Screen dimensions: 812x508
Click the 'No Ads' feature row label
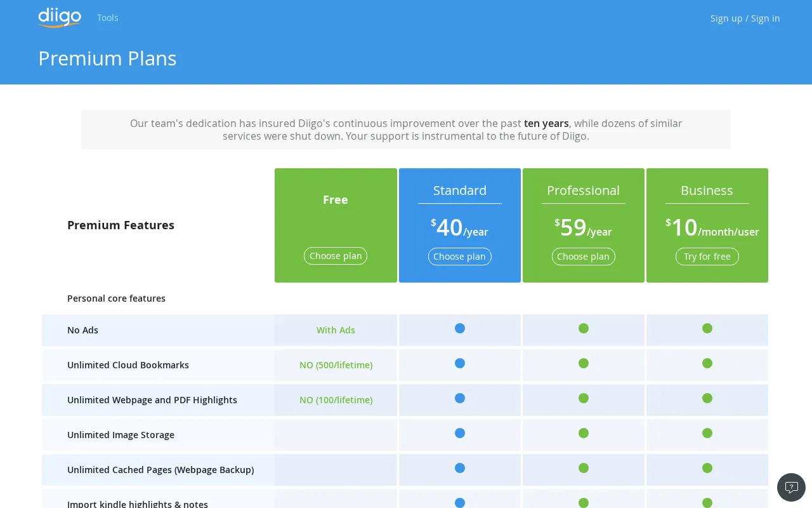click(x=83, y=330)
